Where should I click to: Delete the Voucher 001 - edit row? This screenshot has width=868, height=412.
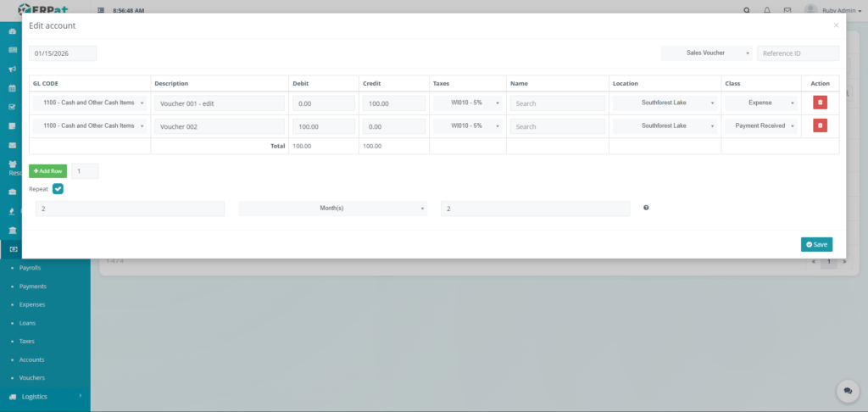[x=820, y=103]
